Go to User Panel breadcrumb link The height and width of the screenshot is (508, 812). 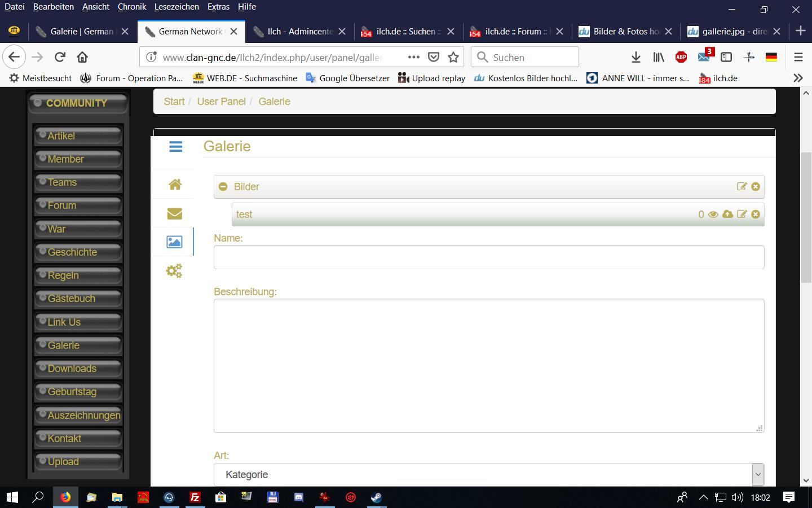[x=222, y=102]
